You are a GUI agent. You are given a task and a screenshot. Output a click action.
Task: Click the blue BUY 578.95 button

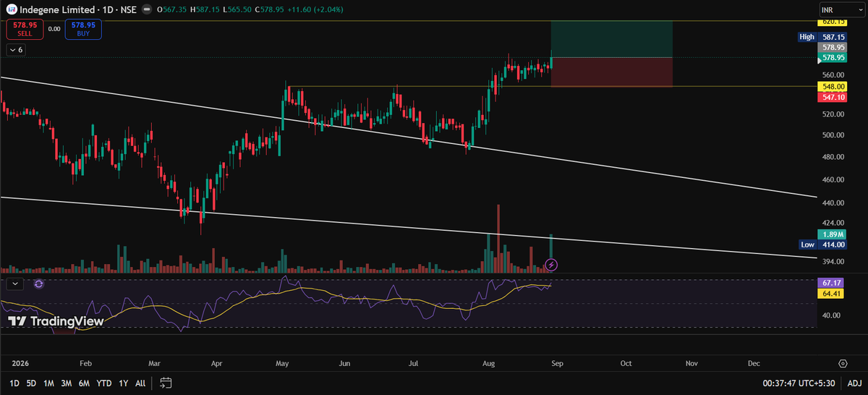pyautogui.click(x=83, y=29)
